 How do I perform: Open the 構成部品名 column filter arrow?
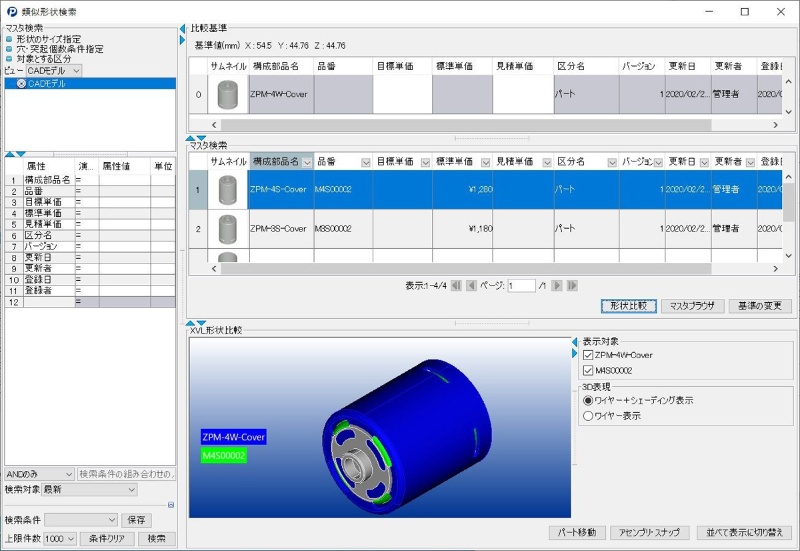(x=307, y=162)
